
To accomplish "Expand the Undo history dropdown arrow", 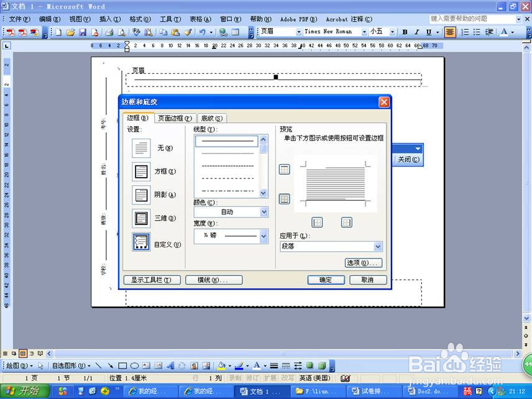I will [x=211, y=32].
